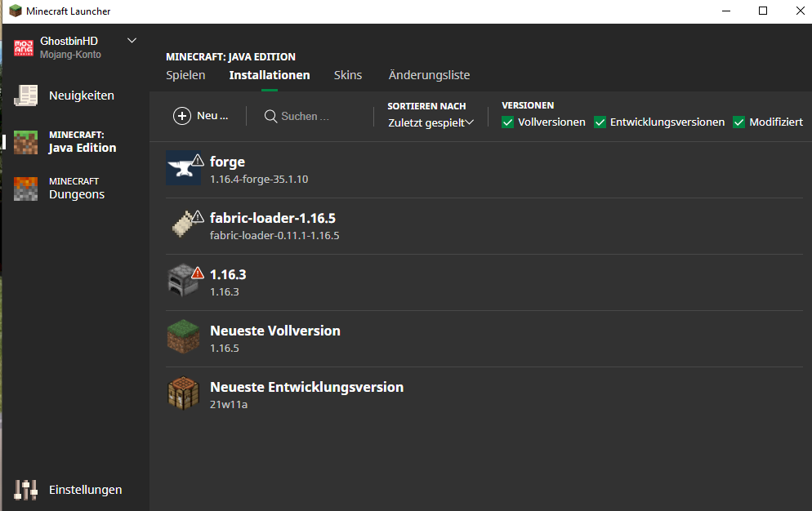Select the furnace icon for version 1.16.3

(x=183, y=281)
